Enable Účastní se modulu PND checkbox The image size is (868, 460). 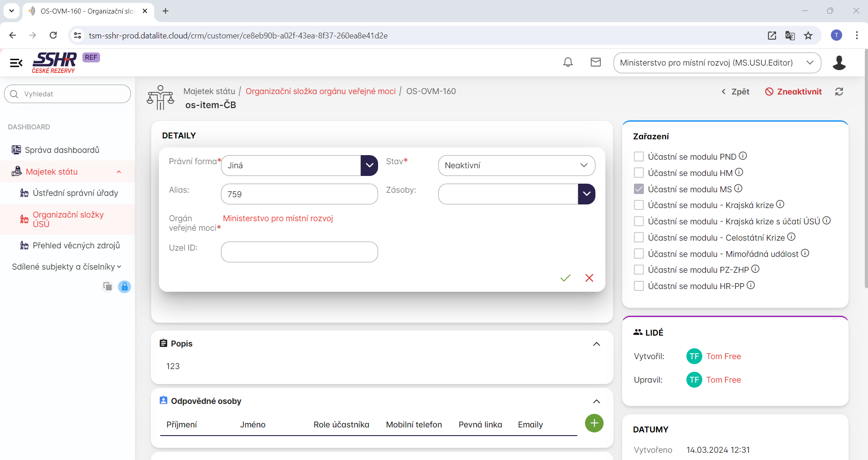click(638, 156)
